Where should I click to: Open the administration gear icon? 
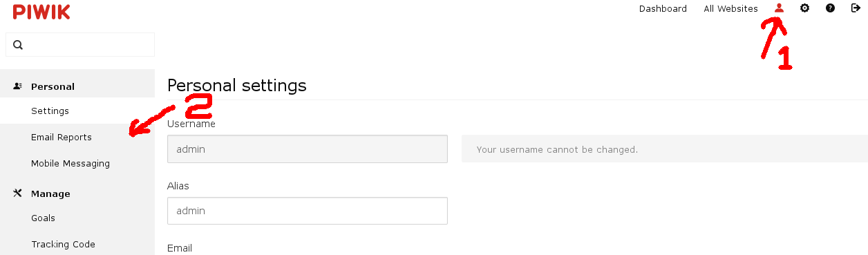[804, 8]
